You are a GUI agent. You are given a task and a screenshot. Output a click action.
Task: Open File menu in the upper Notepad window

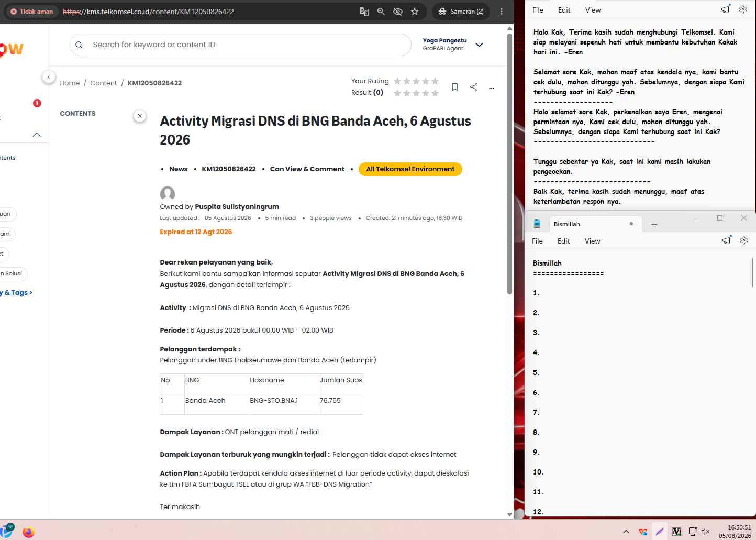point(538,10)
